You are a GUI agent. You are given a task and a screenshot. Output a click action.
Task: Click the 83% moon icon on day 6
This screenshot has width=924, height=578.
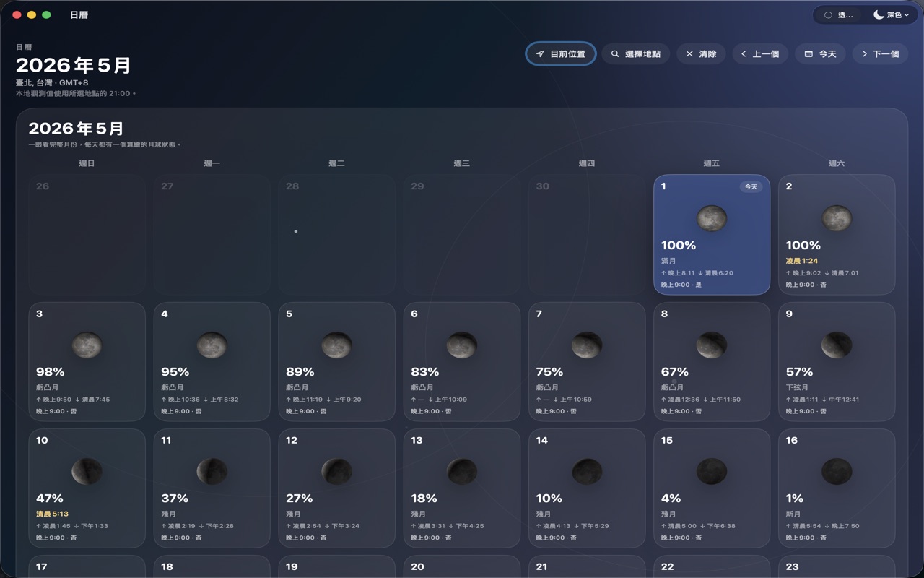click(461, 345)
